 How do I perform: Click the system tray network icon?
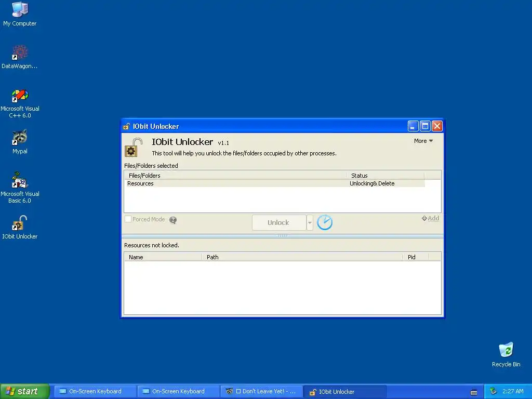(493, 391)
